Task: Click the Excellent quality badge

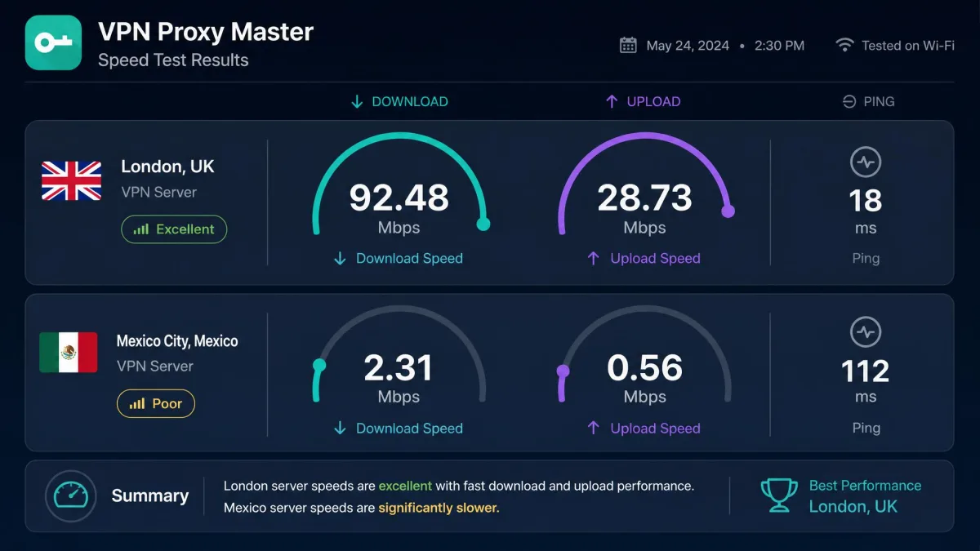Action: click(x=174, y=229)
